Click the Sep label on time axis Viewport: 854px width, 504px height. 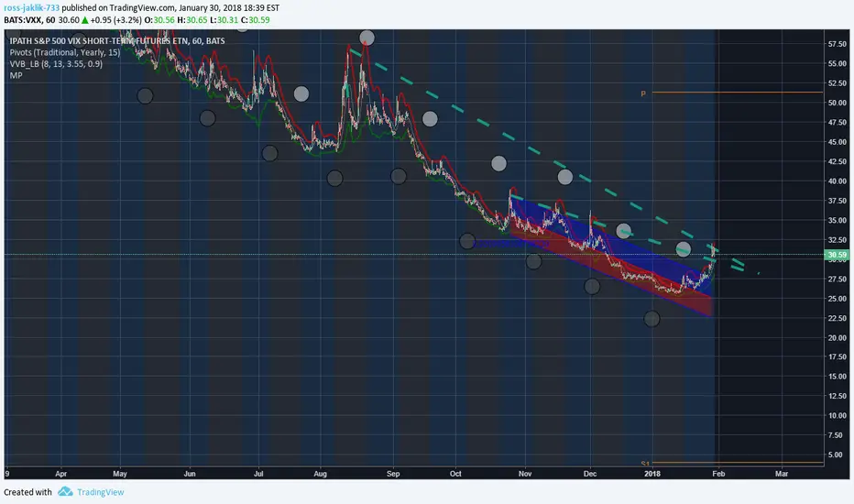pos(393,474)
